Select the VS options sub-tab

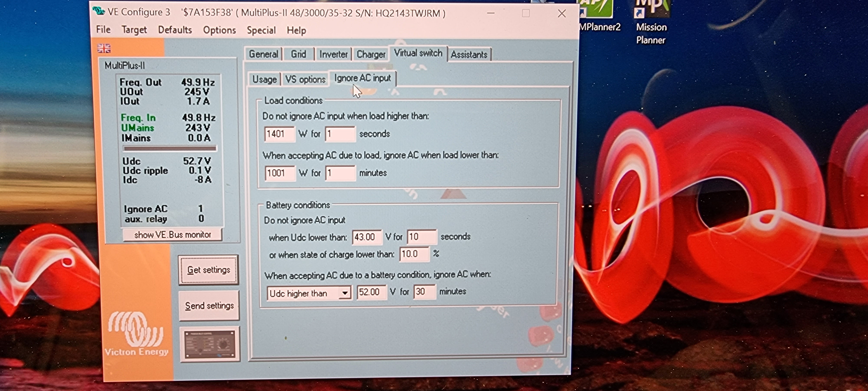(305, 80)
